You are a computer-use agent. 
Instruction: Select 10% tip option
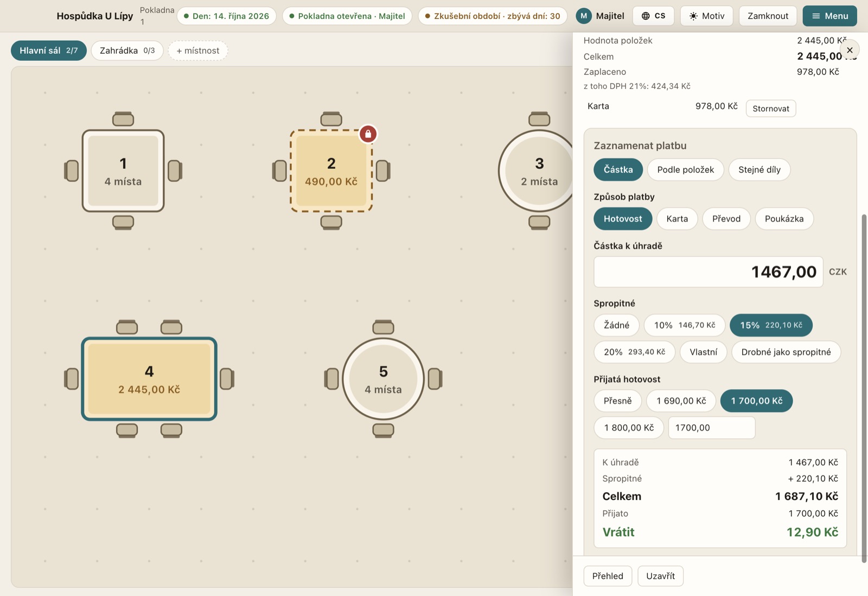(x=684, y=325)
